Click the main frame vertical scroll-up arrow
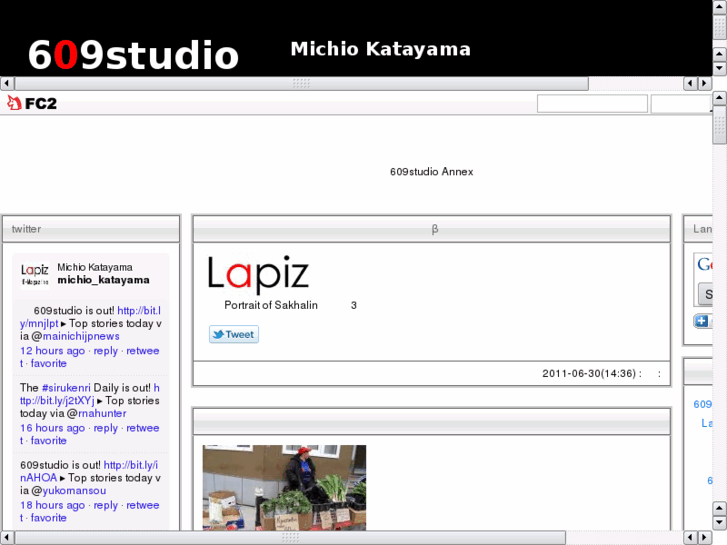The width and height of the screenshot is (727, 545). pyautogui.click(x=720, y=98)
